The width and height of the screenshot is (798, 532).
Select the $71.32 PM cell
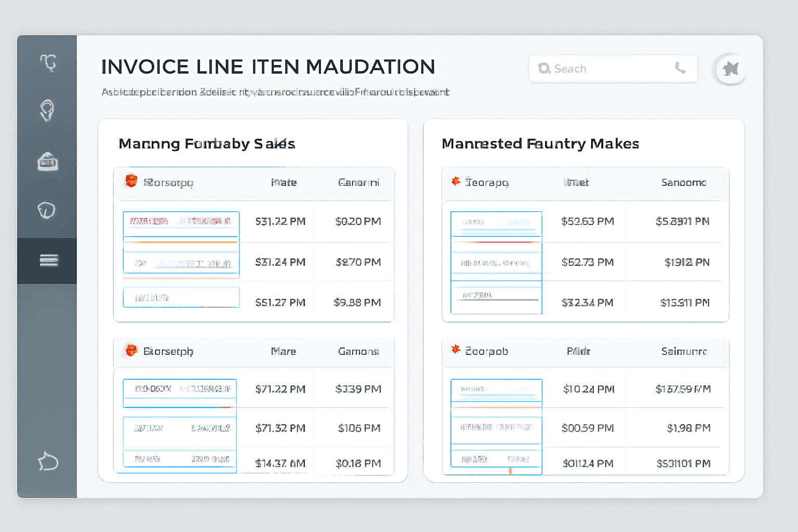[280, 428]
